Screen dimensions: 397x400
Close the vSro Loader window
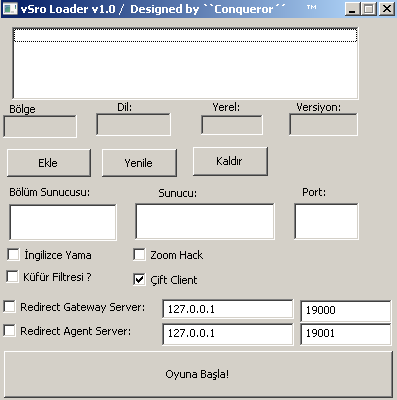(x=387, y=9)
